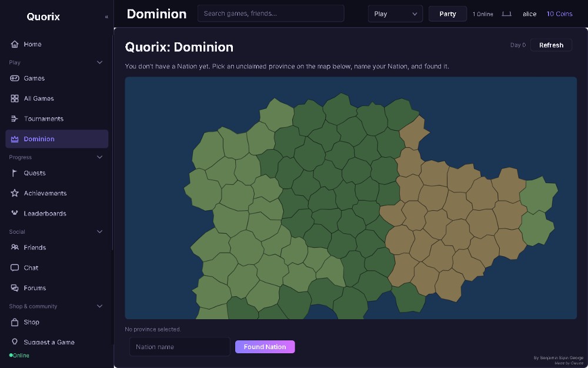Open the Quests page
The height and width of the screenshot is (368, 588).
click(57, 173)
